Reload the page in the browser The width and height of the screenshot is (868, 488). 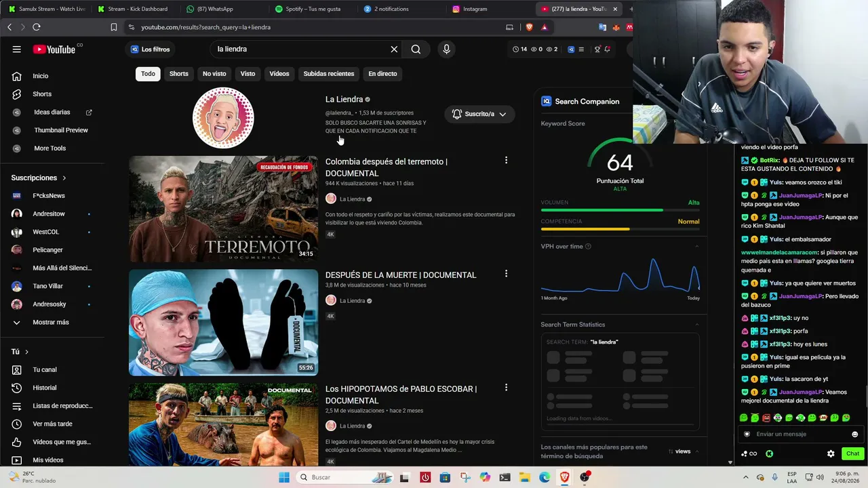[x=37, y=27]
